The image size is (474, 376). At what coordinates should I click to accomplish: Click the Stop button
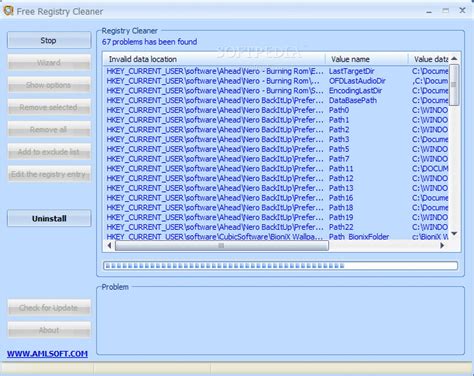tap(49, 40)
